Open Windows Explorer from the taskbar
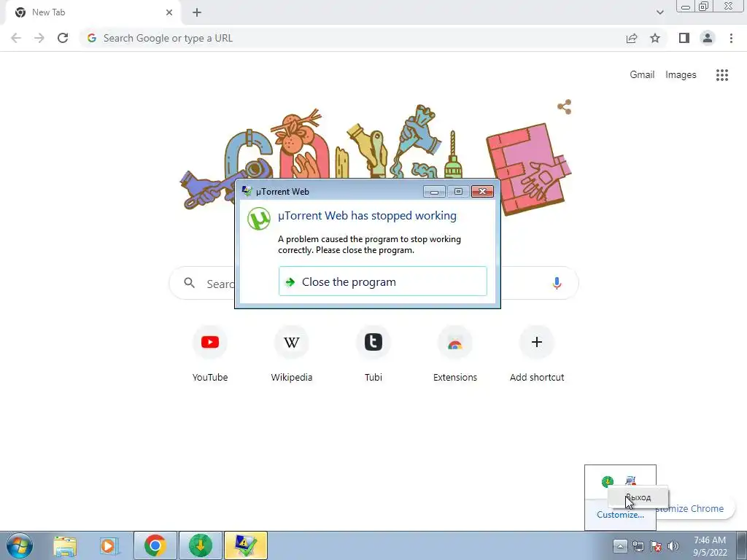The width and height of the screenshot is (747, 560). pos(65,545)
